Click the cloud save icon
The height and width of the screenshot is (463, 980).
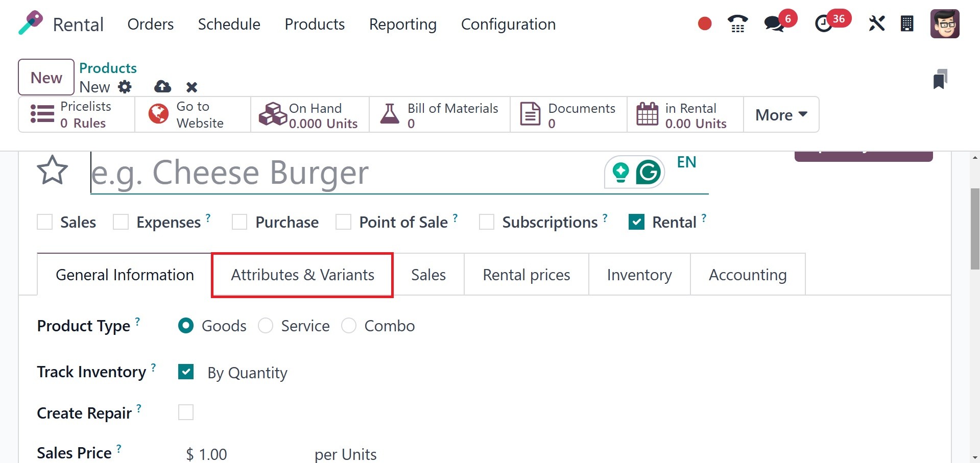(x=162, y=87)
